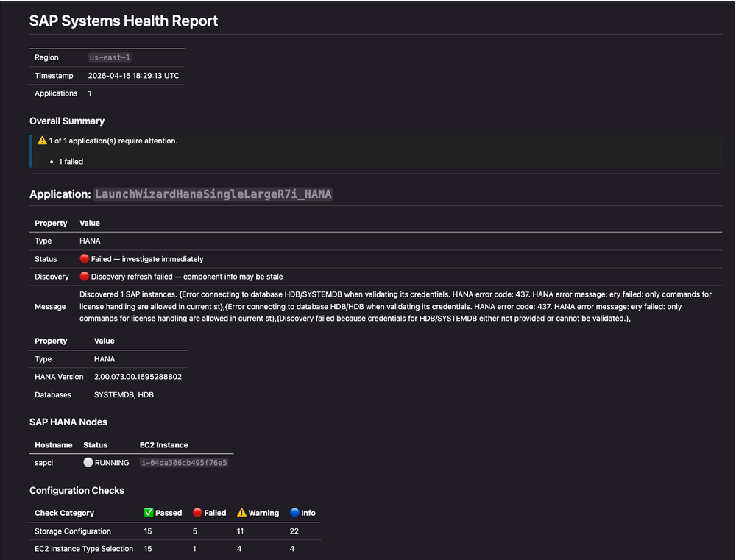The height and width of the screenshot is (560, 736).
Task: Click the '1 failed' bullet item
Action: (71, 161)
